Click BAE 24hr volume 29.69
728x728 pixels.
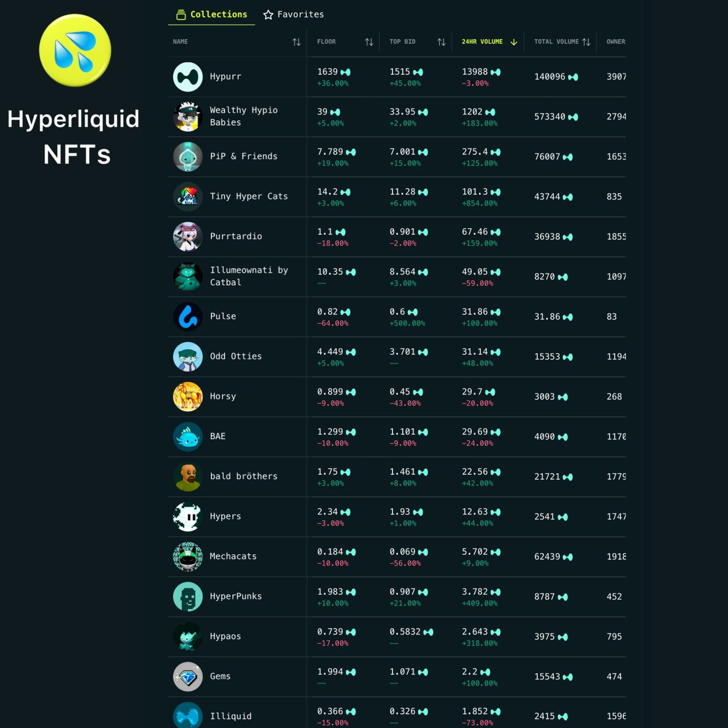[x=475, y=432]
